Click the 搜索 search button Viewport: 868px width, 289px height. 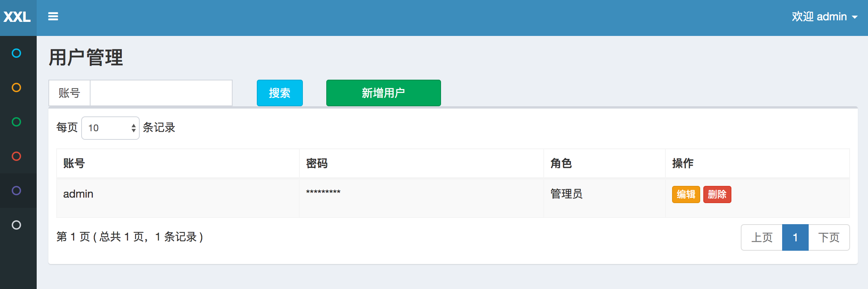click(279, 93)
